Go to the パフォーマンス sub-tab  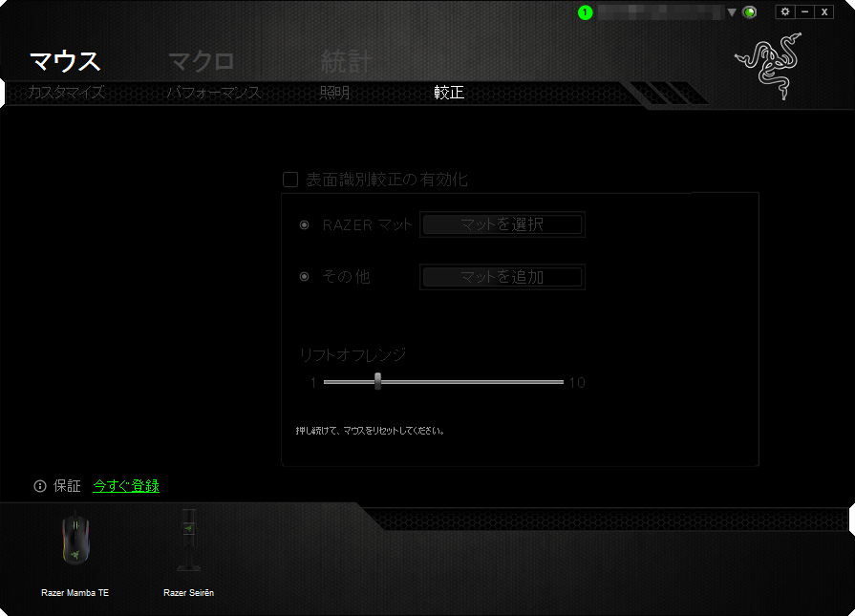click(214, 93)
